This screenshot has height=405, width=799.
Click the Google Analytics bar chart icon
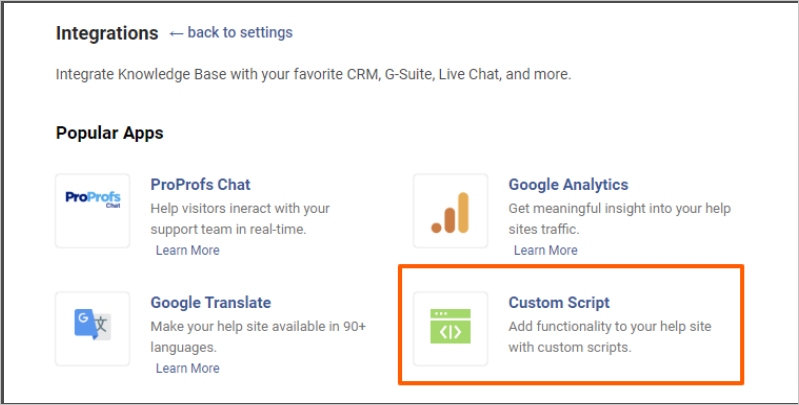pyautogui.click(x=451, y=210)
